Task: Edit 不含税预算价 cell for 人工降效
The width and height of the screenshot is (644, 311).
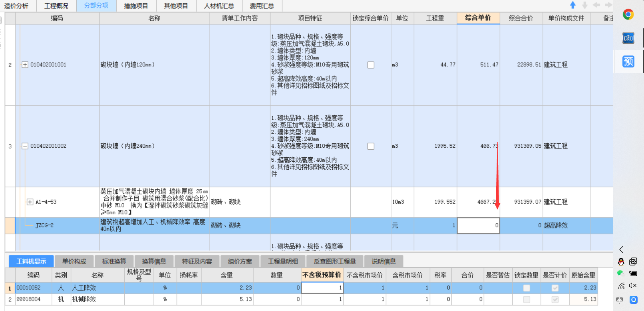Action: point(322,288)
